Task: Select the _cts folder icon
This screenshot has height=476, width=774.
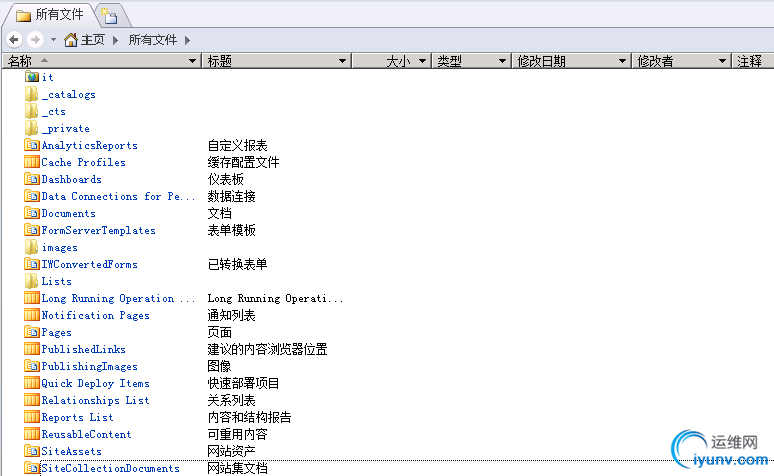Action: pyautogui.click(x=31, y=111)
